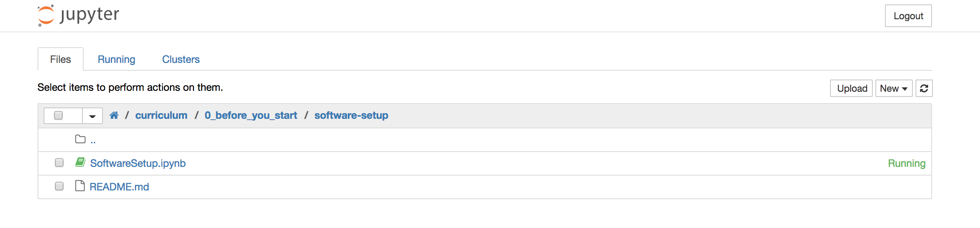Click the green notebook icon for SoftwareSetup.ipynb
Viewport: 980px width, 228px height.
coord(80,162)
